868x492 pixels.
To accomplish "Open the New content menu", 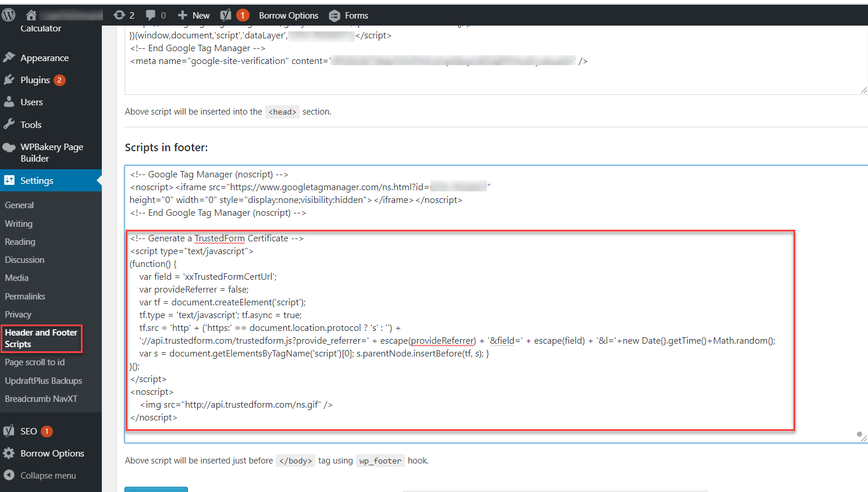I will [x=194, y=15].
